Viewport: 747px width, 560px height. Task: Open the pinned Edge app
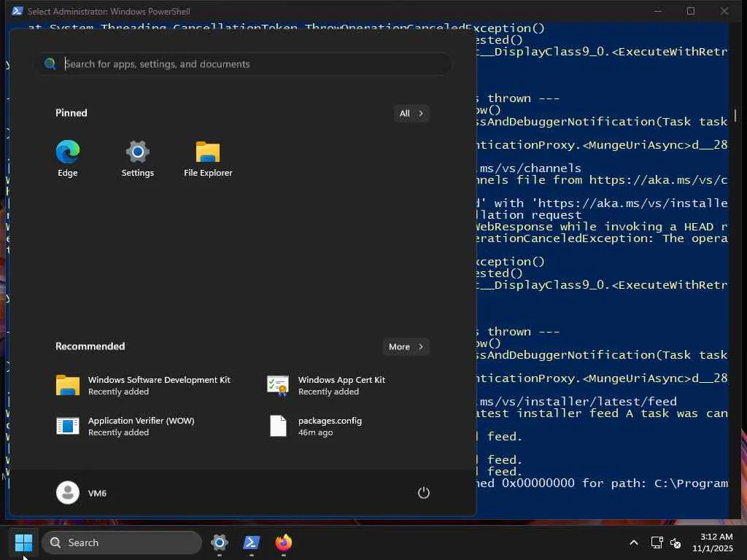68,158
